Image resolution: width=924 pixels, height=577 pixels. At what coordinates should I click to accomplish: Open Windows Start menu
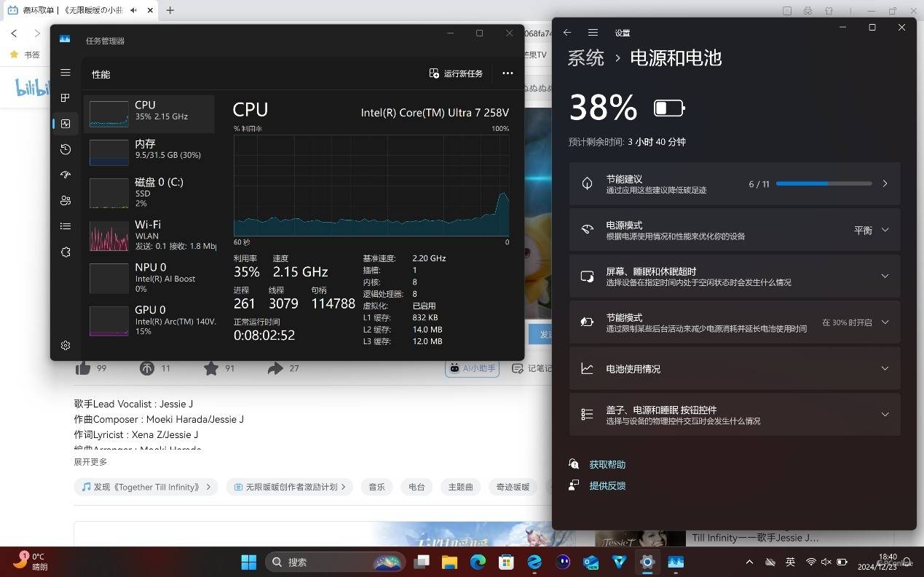tap(249, 562)
